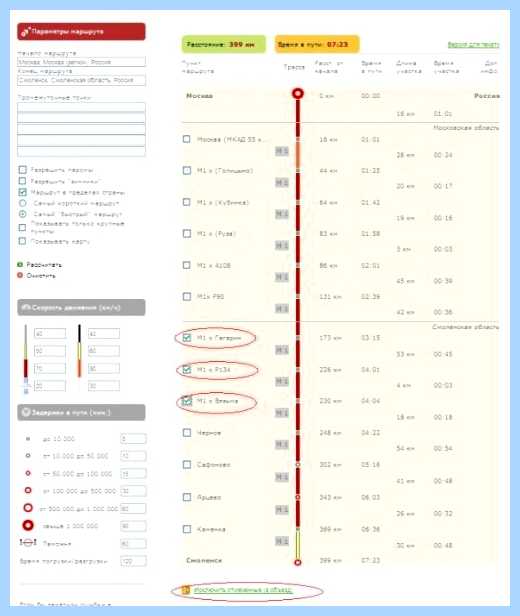Click the speedometer icon in Скорость движения header

point(26,307)
